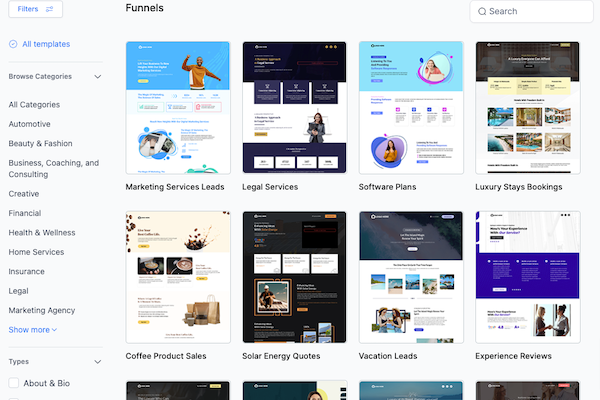The width and height of the screenshot is (600, 400).
Task: Open the Solar Energy Quotes template thumbnail
Action: pyautogui.click(x=295, y=277)
